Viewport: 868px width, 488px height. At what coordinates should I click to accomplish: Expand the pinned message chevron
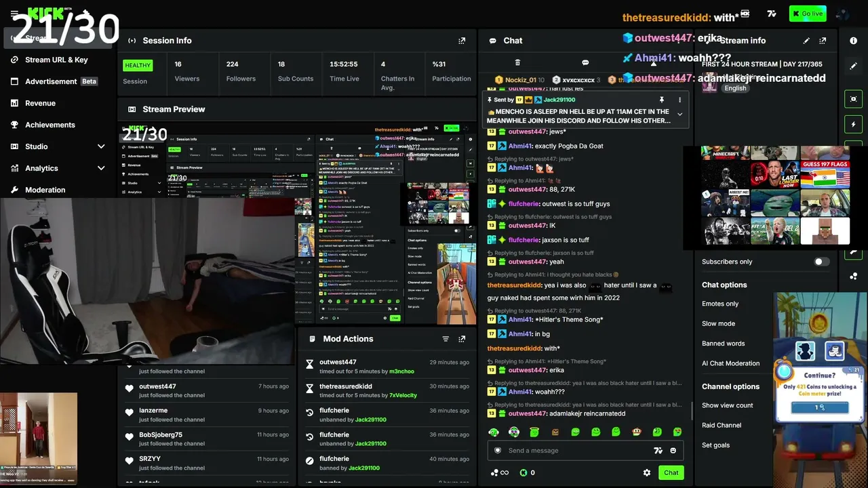679,115
